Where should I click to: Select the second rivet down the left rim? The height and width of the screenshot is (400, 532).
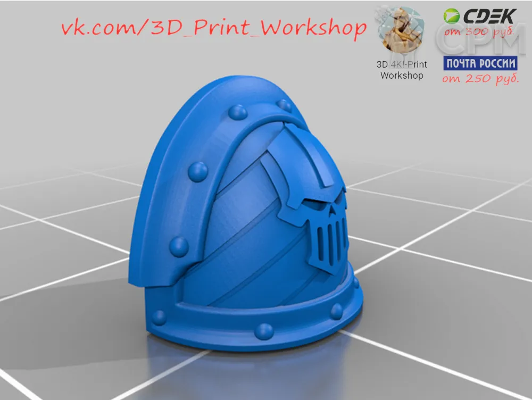click(198, 170)
